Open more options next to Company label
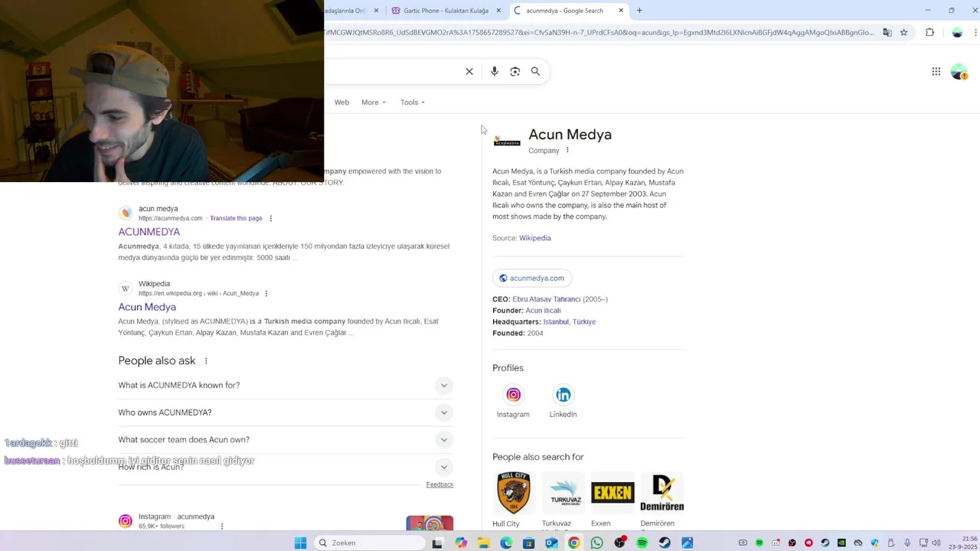980x551 pixels. click(567, 150)
